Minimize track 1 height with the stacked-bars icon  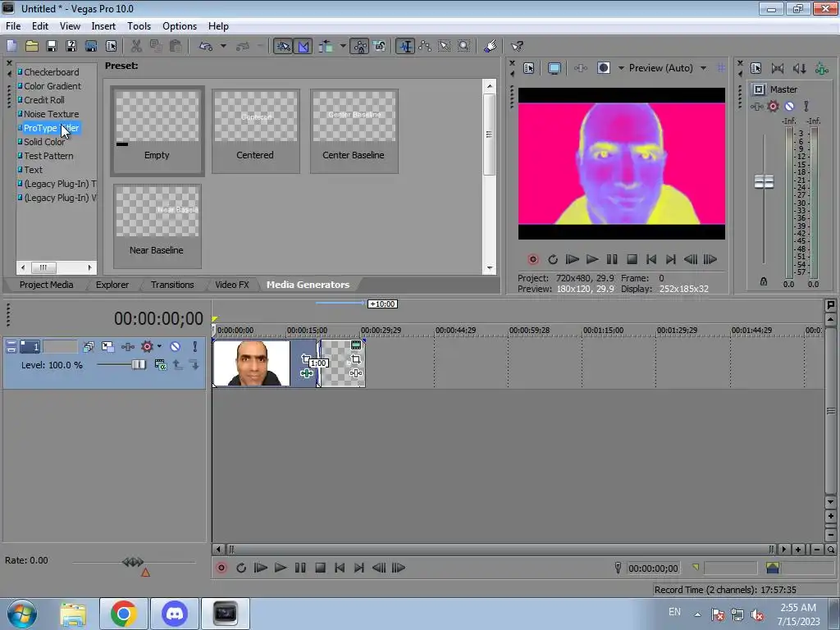tap(11, 347)
